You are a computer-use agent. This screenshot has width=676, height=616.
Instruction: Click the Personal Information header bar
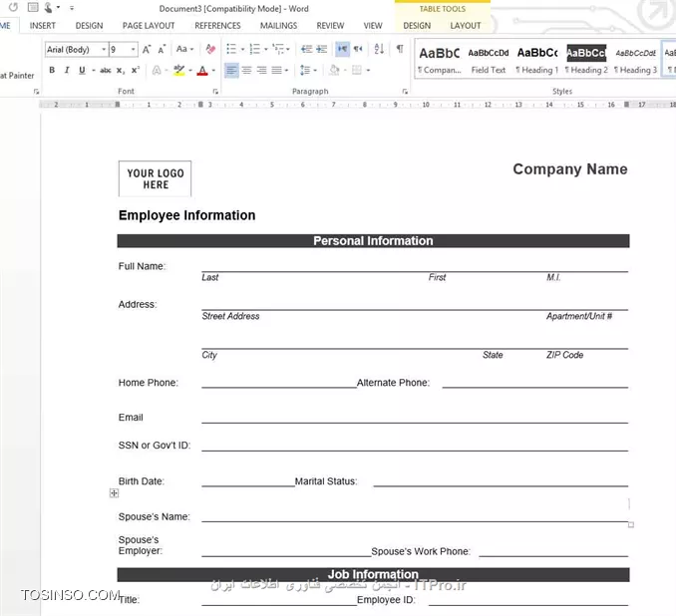point(373,241)
